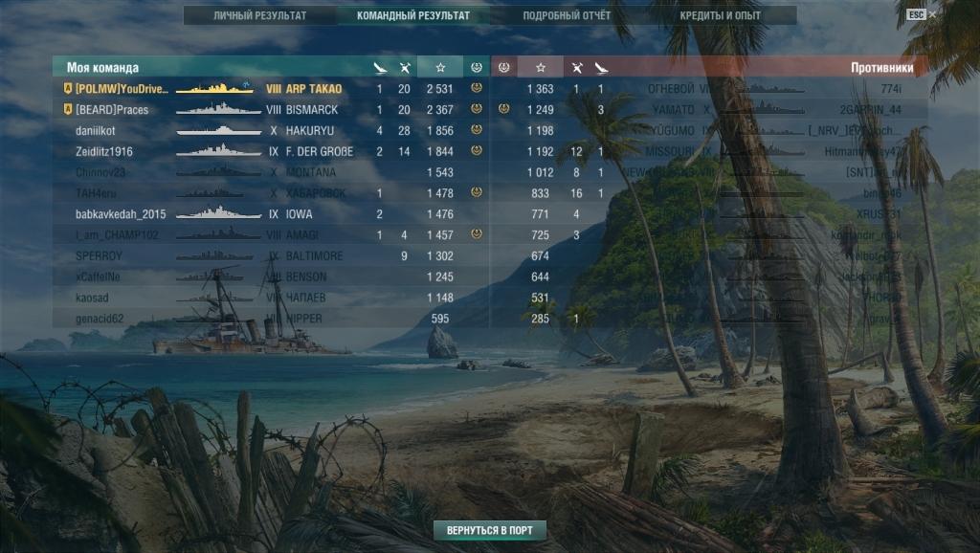The height and width of the screenshot is (553, 980).
Task: Select babkavkedah_2015 Iowa player row
Action: [271, 213]
